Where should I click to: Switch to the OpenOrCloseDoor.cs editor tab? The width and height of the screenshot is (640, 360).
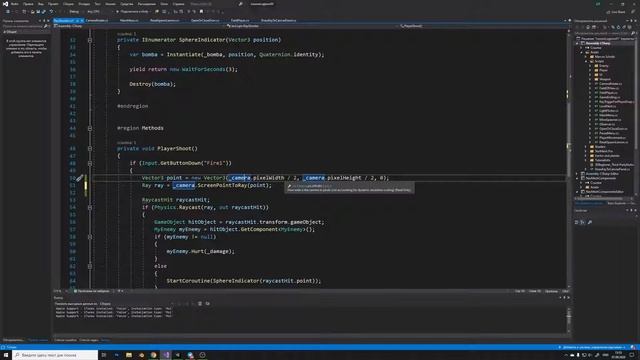[205, 20]
